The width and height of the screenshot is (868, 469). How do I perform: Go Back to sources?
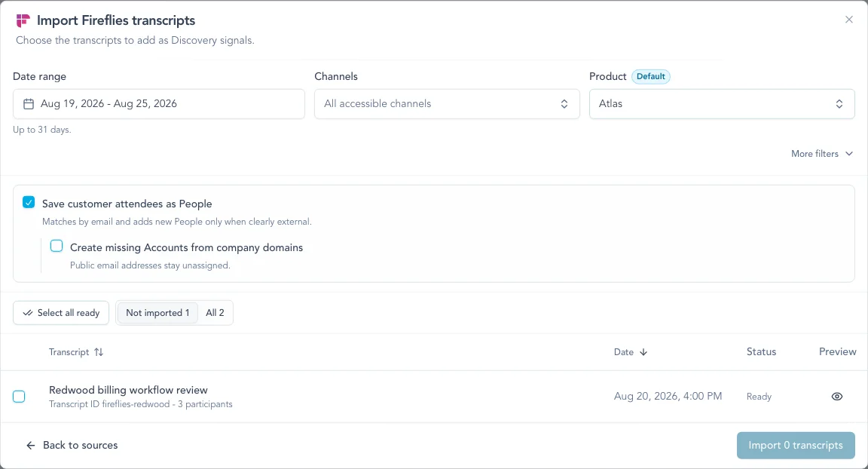pyautogui.click(x=72, y=445)
